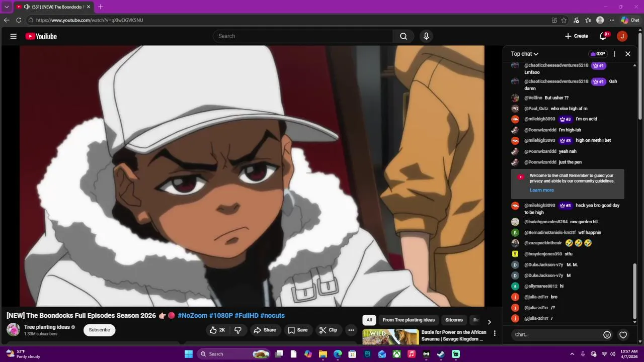Open more actions under the video
The image size is (644, 362).
[x=351, y=330]
